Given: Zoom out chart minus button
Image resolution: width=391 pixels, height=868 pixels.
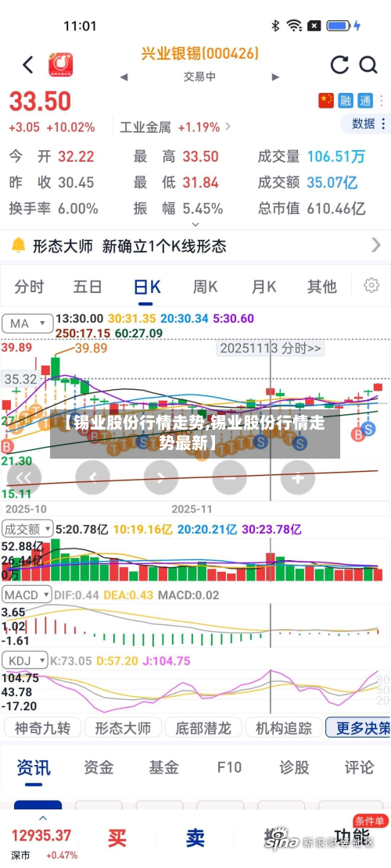Looking at the screenshot, I should click(229, 477).
